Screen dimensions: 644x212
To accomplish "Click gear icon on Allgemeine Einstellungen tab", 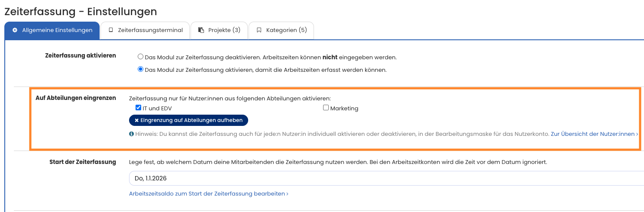I will tap(15, 30).
